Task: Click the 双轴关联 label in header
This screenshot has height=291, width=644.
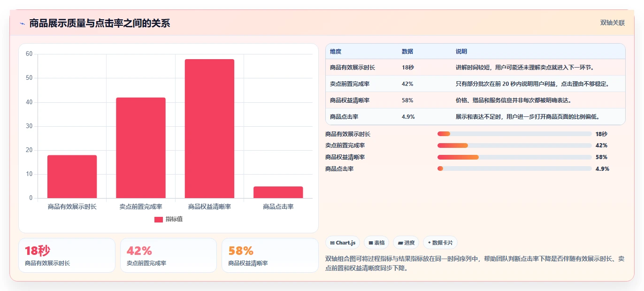Action: (x=612, y=23)
